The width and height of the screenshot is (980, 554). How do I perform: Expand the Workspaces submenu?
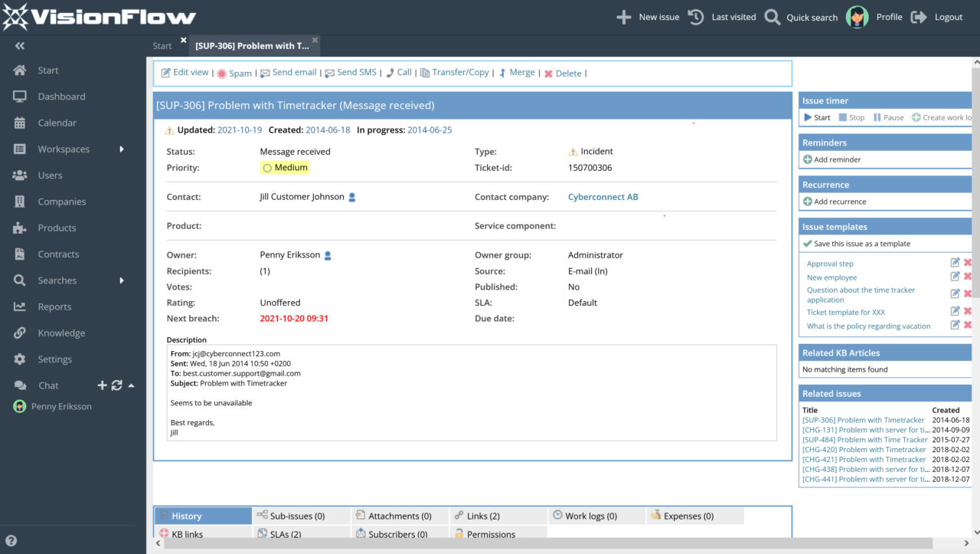(122, 149)
